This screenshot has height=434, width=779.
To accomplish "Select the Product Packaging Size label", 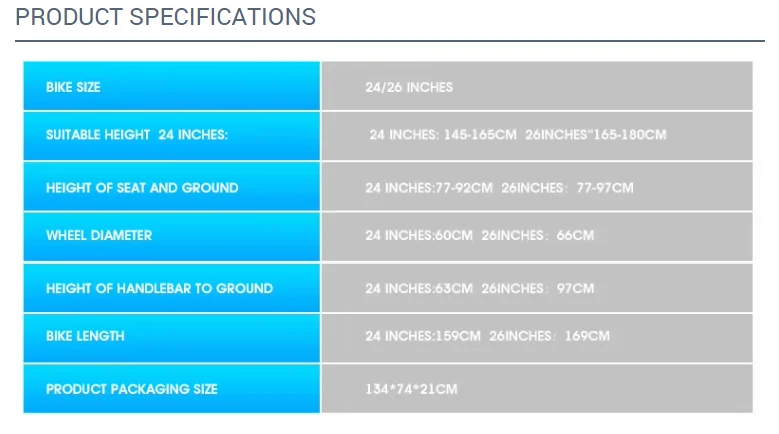I will [x=131, y=389].
